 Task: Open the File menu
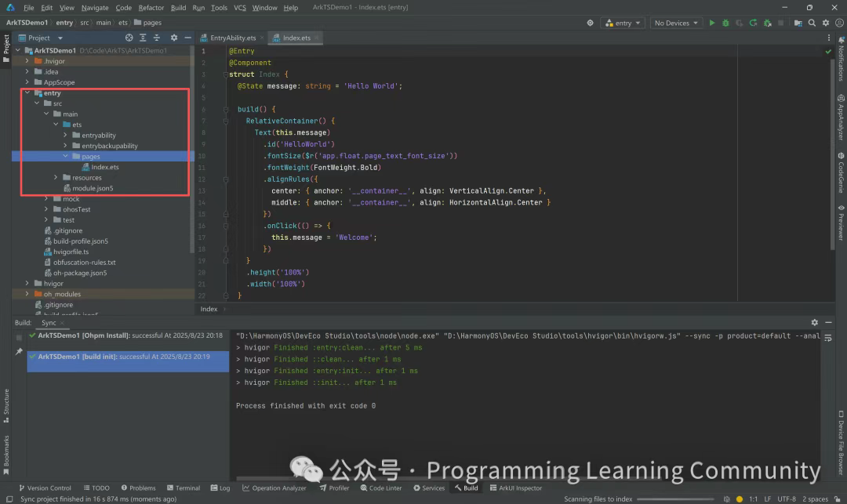pos(29,8)
